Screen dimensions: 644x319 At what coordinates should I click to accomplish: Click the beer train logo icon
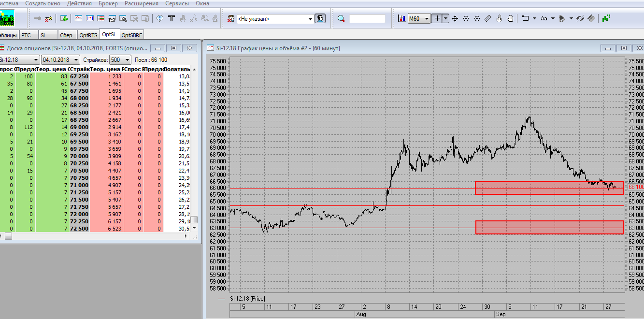[7, 17]
